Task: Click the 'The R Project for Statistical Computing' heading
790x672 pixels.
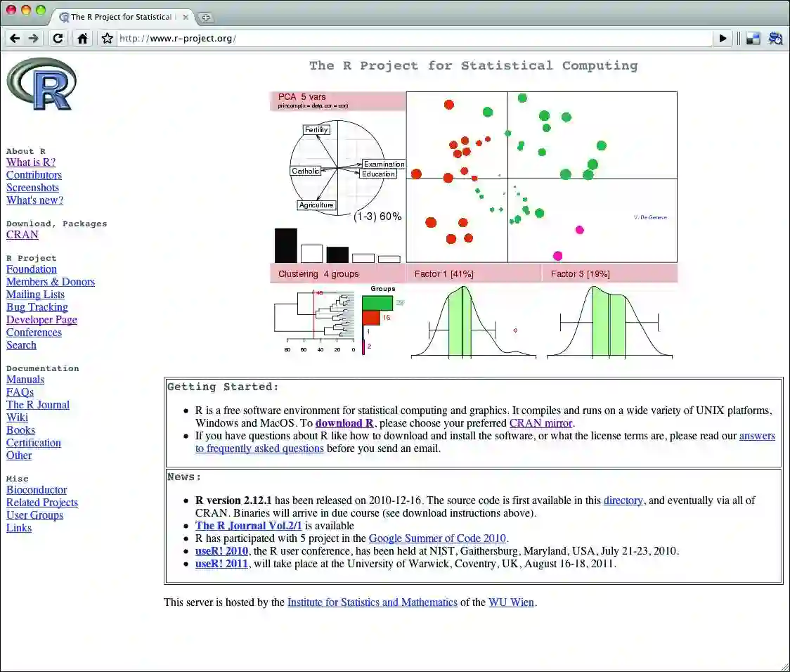Action: 474,65
